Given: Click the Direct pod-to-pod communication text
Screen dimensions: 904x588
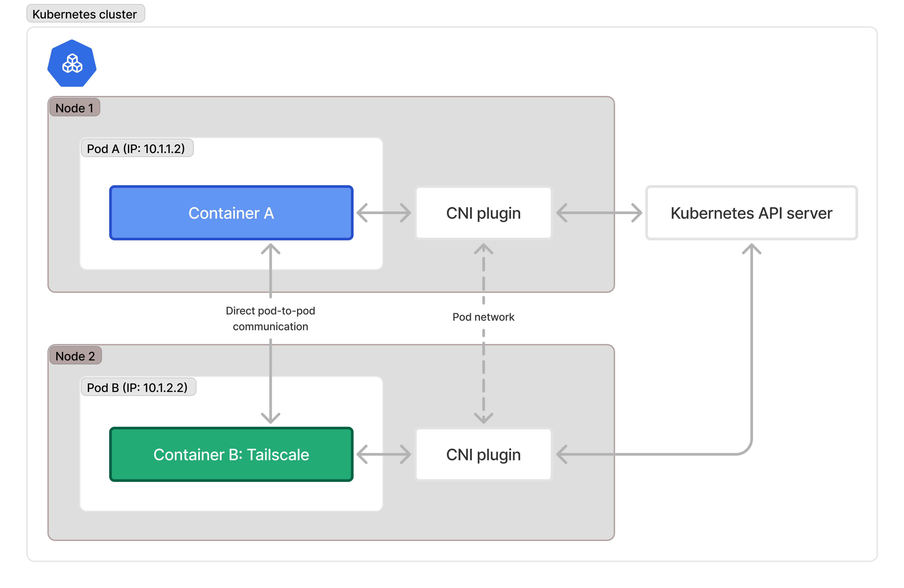Looking at the screenshot, I should point(270,318).
